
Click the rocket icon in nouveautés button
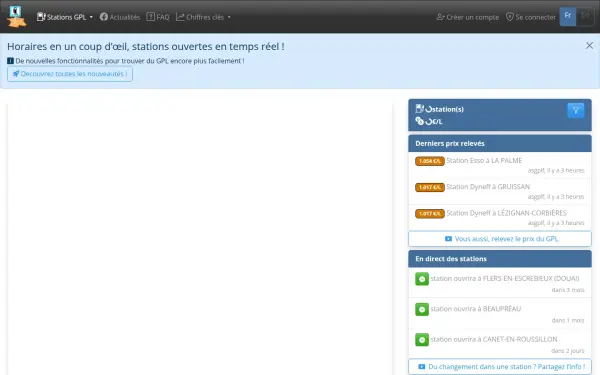pyautogui.click(x=16, y=73)
